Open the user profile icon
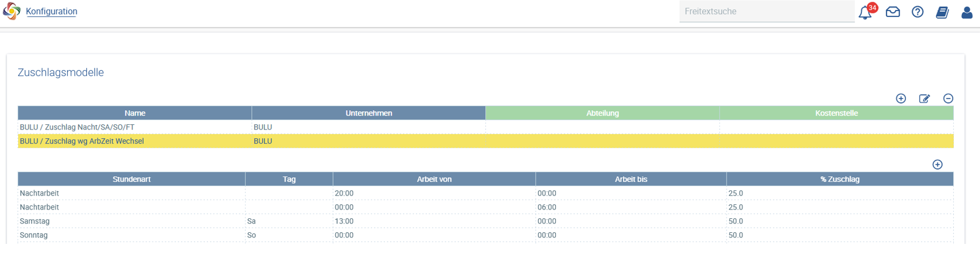The image size is (980, 269). coord(967,12)
